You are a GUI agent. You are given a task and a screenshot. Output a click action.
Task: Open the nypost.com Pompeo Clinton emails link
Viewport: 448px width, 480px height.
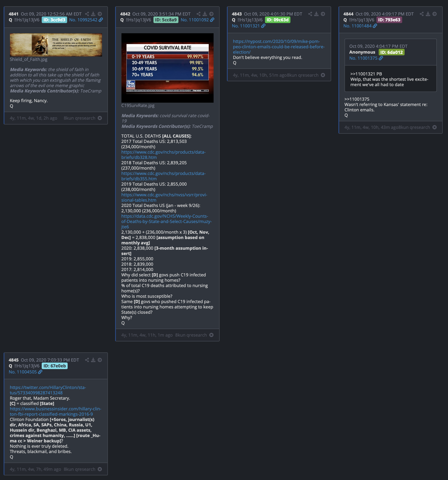(x=279, y=47)
